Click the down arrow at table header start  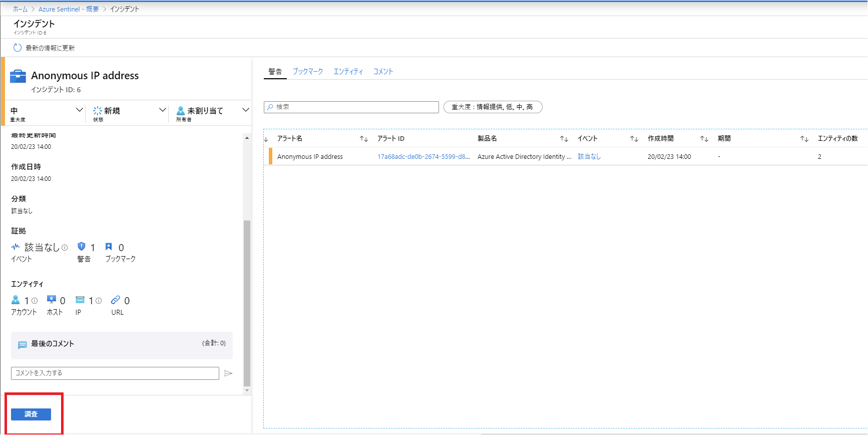(266, 139)
